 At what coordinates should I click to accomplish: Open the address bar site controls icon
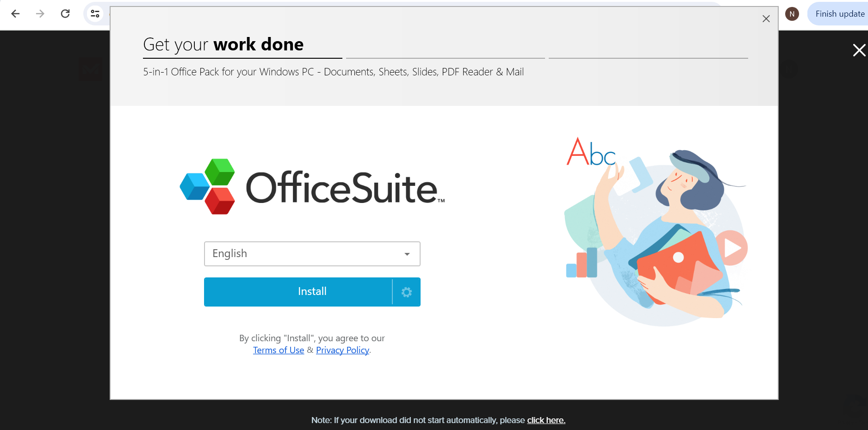tap(95, 13)
